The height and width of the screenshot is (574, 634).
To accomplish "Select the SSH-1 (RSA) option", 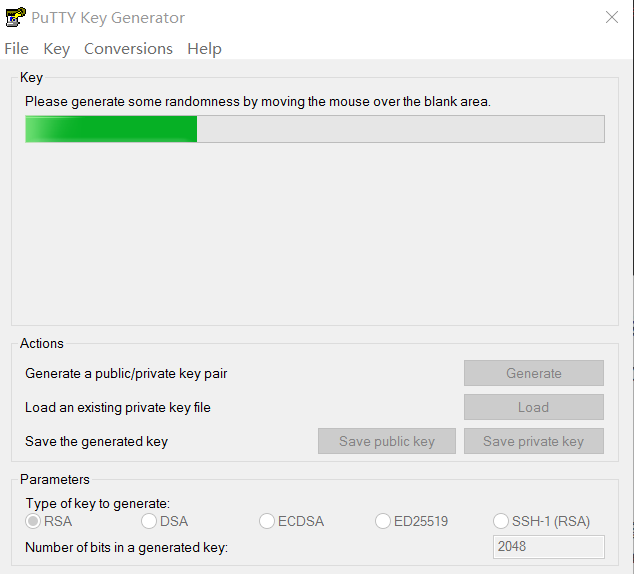I will (x=541, y=521).
